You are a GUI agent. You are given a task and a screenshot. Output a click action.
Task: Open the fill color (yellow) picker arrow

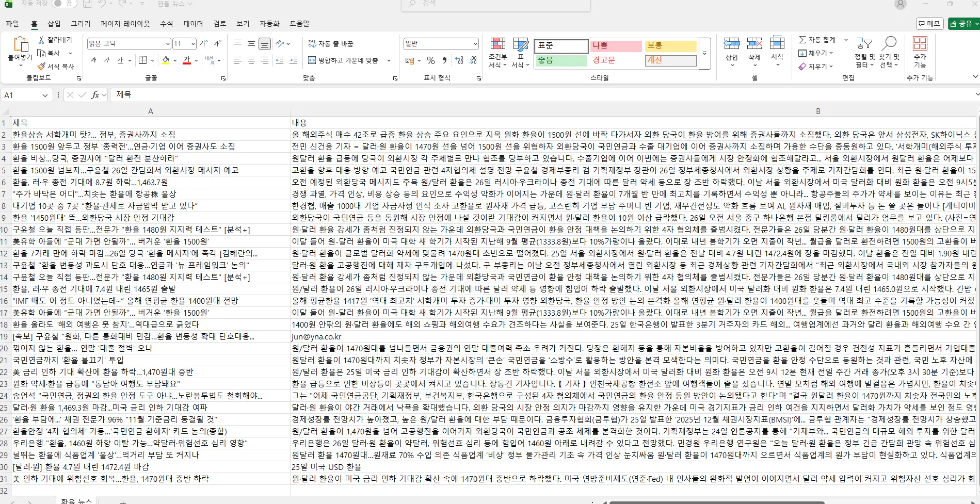click(x=175, y=60)
